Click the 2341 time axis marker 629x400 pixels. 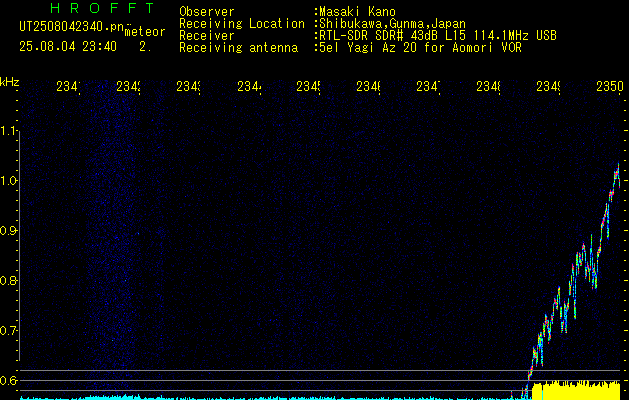point(68,86)
